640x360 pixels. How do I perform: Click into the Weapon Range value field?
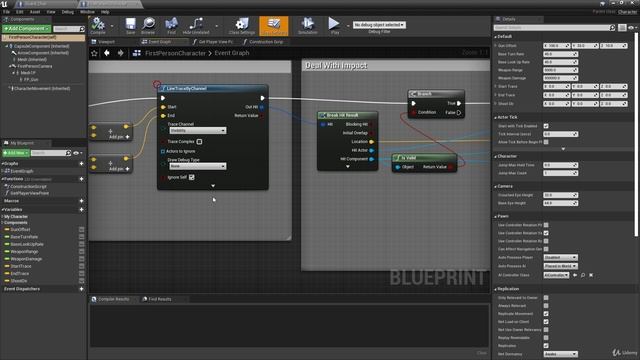tap(560, 70)
